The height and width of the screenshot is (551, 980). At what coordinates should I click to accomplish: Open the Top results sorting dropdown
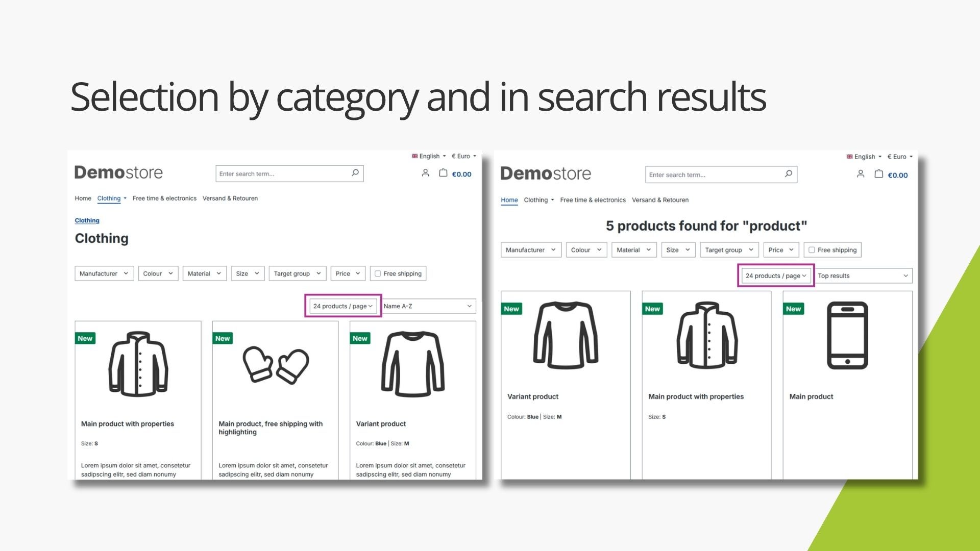(863, 276)
